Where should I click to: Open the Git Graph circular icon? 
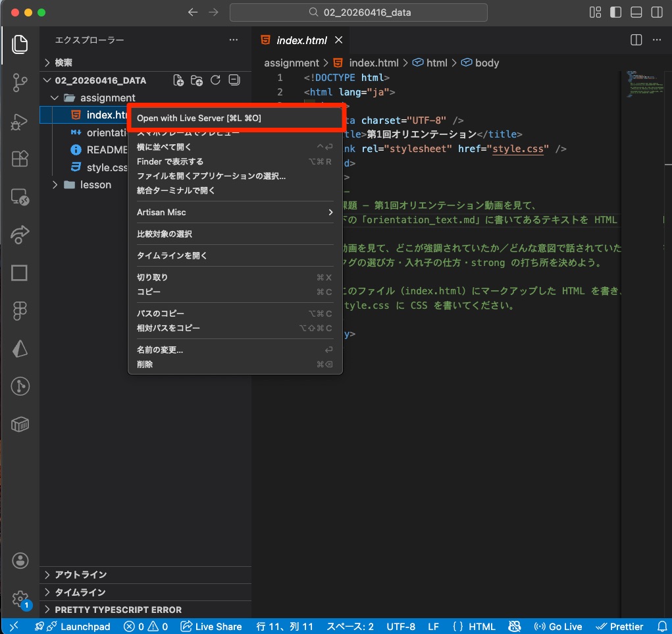[x=20, y=386]
